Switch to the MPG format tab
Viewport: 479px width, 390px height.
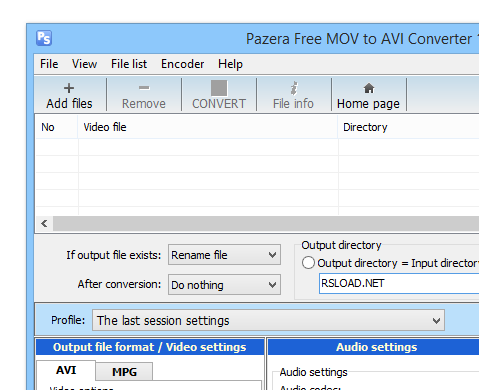(124, 372)
